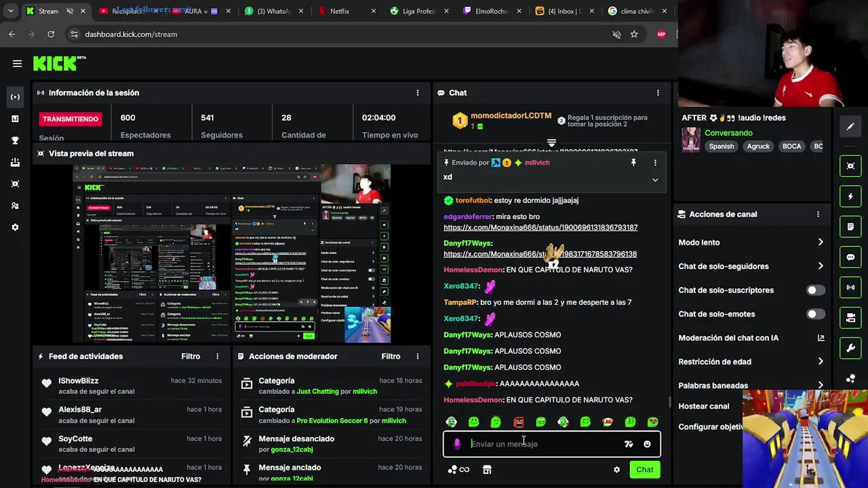Click the purple microphone icon in chat box
Image resolution: width=868 pixels, height=488 pixels.
point(457,444)
